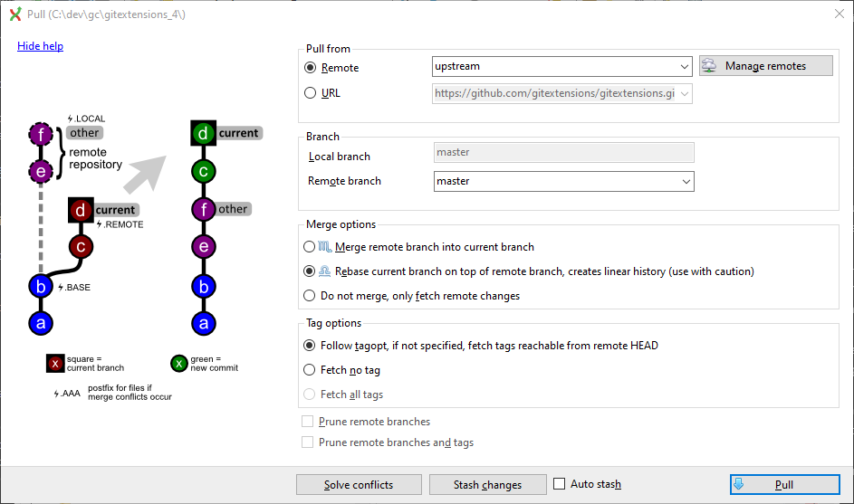This screenshot has width=854, height=504.
Task: Select the Remote radio button
Action: tap(310, 68)
